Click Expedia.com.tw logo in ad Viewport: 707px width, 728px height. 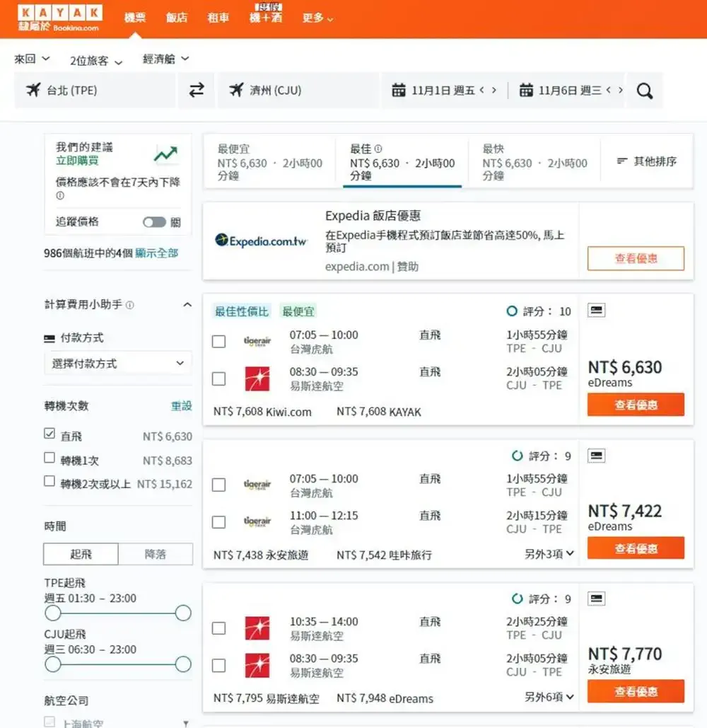(x=261, y=241)
